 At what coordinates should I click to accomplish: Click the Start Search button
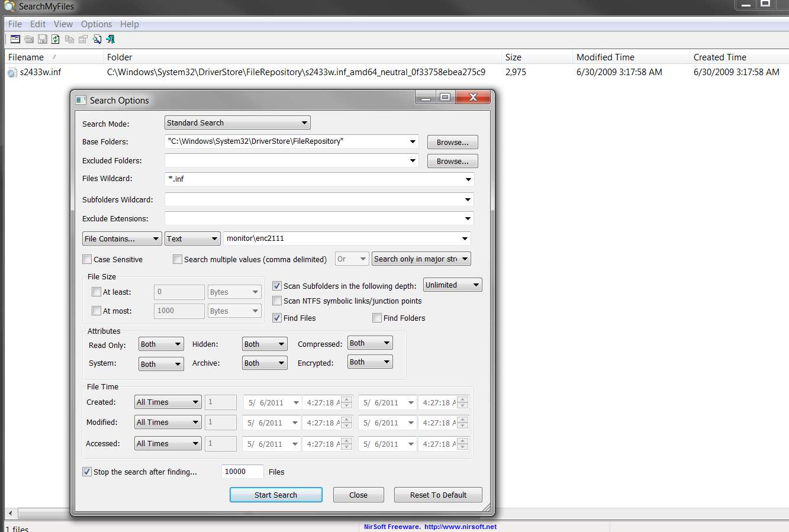[x=276, y=495]
